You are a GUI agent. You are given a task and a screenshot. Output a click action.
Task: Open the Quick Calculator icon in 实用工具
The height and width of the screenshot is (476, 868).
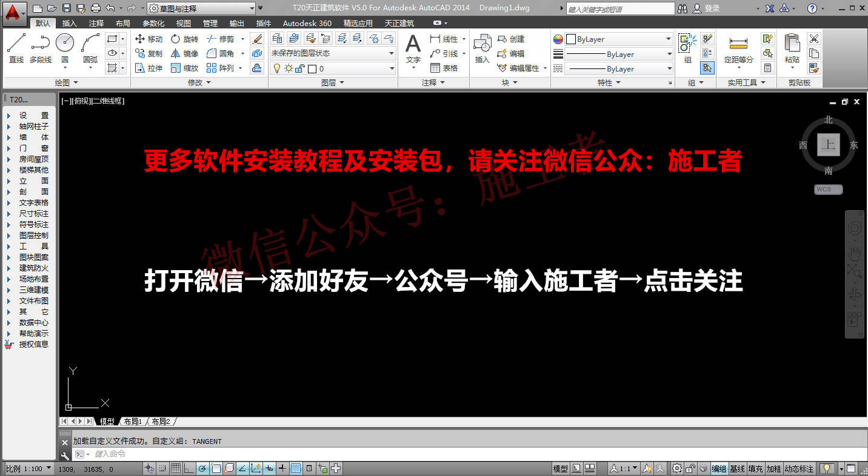click(x=768, y=68)
